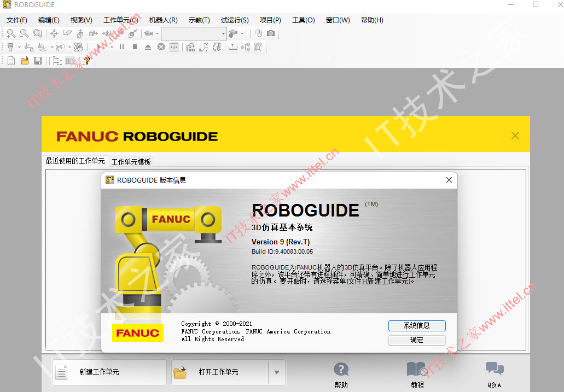
Task: Switch to the 工作单元模板 tab
Action: pyautogui.click(x=131, y=162)
